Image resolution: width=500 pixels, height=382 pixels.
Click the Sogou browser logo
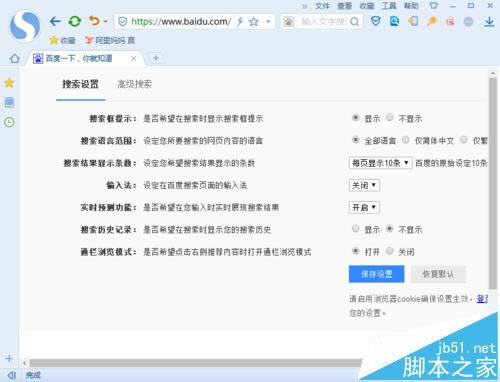pyautogui.click(x=25, y=27)
